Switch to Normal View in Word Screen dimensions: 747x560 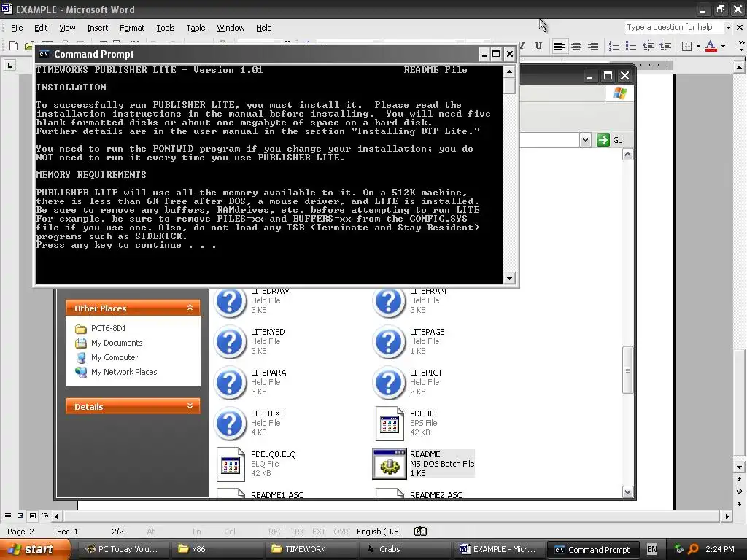pos(8,516)
